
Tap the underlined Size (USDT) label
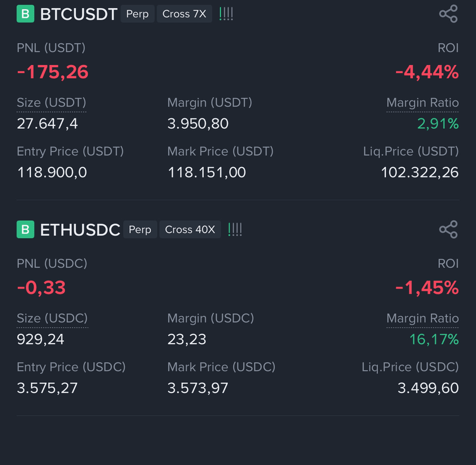(52, 103)
